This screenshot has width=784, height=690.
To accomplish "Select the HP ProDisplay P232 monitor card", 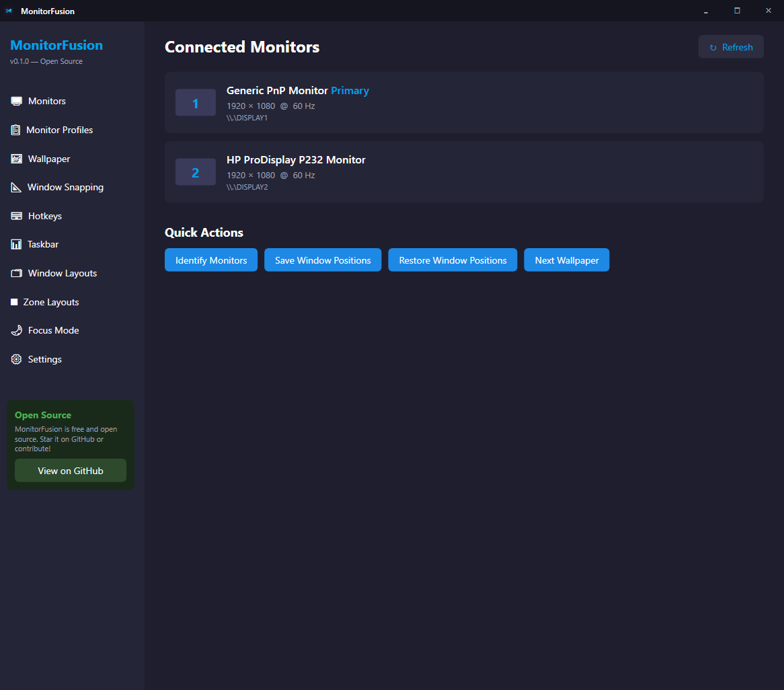I will coord(464,171).
